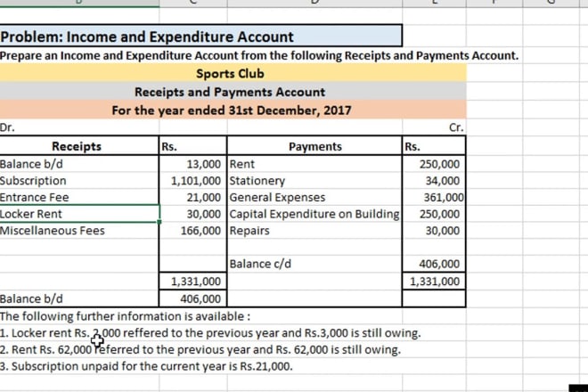Click the 'Prepare an Income and Expenditure Account' instruction line
Image resolution: width=588 pixels, height=392 pixels.
(259, 55)
